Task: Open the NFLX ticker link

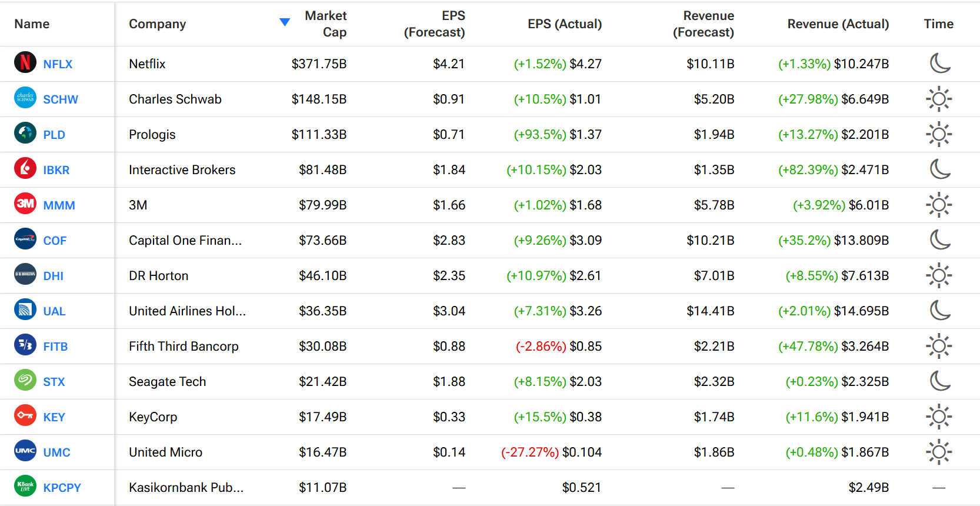Action: [58, 64]
